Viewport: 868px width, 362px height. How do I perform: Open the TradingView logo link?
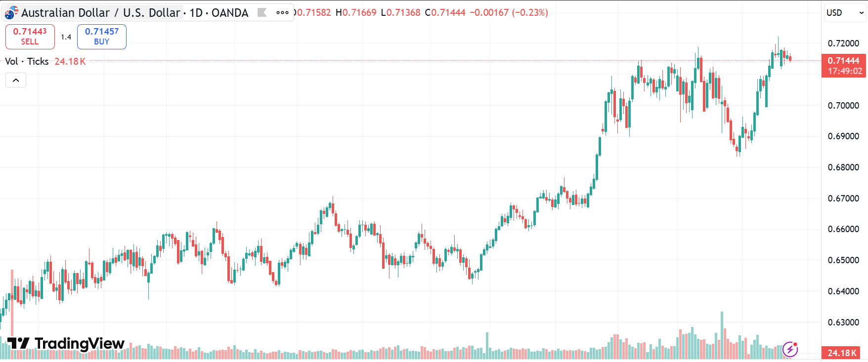click(66, 343)
